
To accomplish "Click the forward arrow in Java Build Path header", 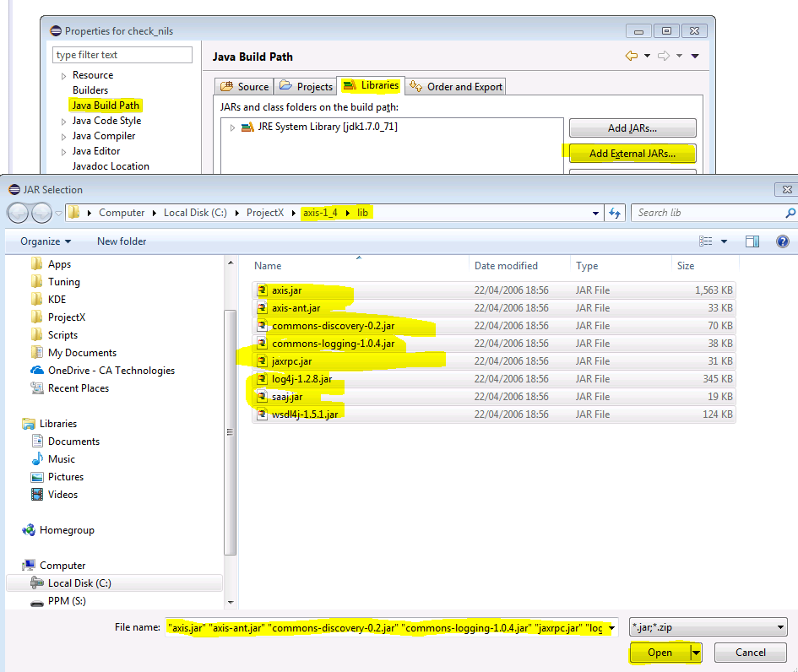I will pos(664,56).
